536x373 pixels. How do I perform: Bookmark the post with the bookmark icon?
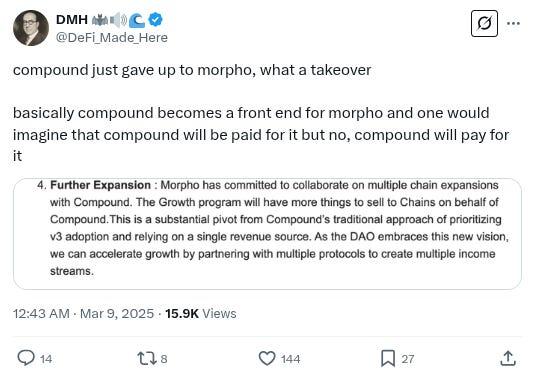point(388,358)
